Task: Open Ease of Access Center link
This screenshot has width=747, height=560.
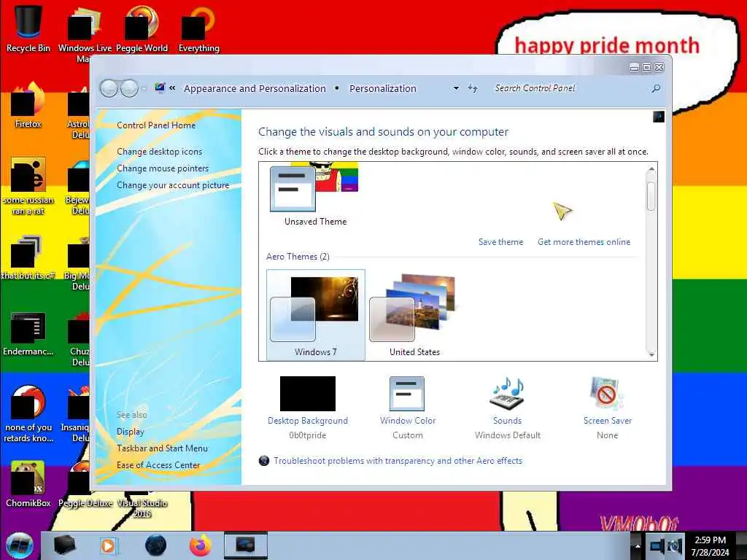Action: point(158,464)
